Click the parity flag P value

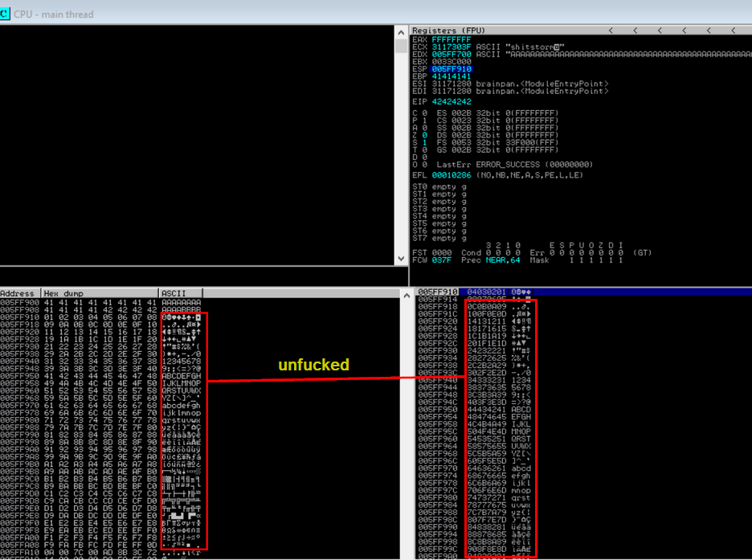424,121
